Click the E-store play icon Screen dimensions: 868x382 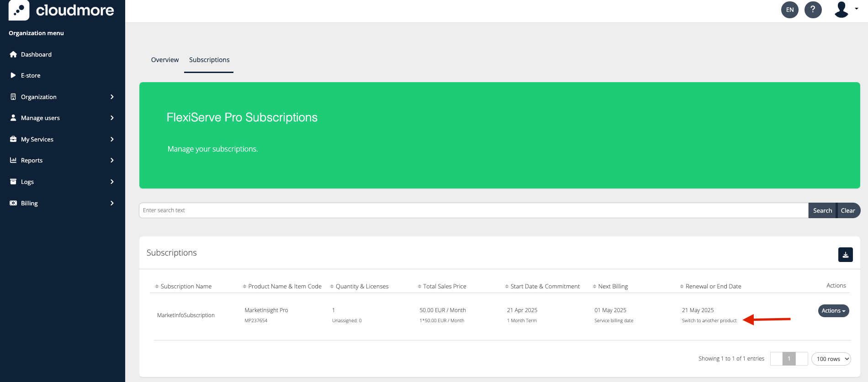click(13, 75)
